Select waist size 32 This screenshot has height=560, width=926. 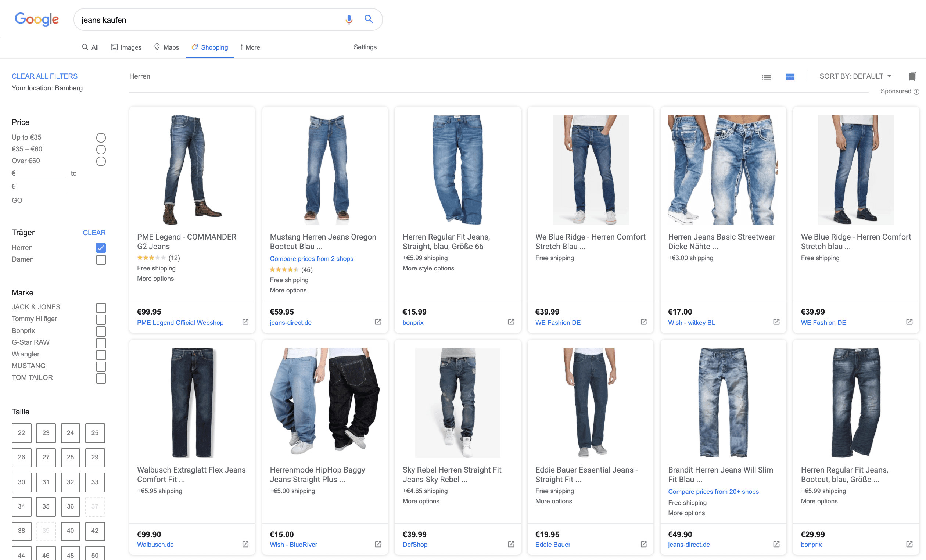[70, 482]
